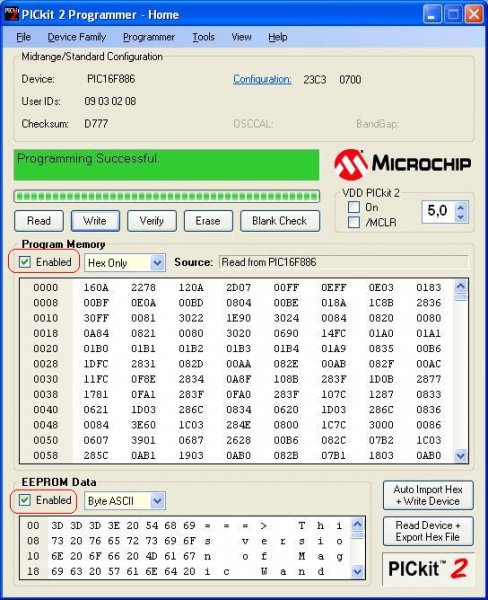Click the Blank Check button
This screenshot has width=488, height=600.
[280, 221]
